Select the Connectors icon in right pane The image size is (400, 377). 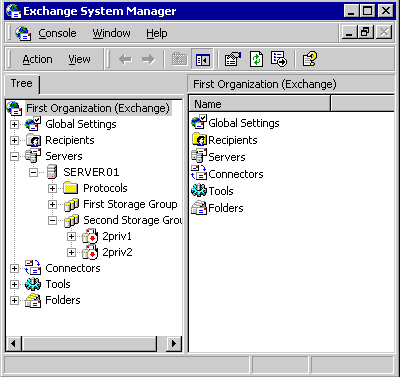199,173
